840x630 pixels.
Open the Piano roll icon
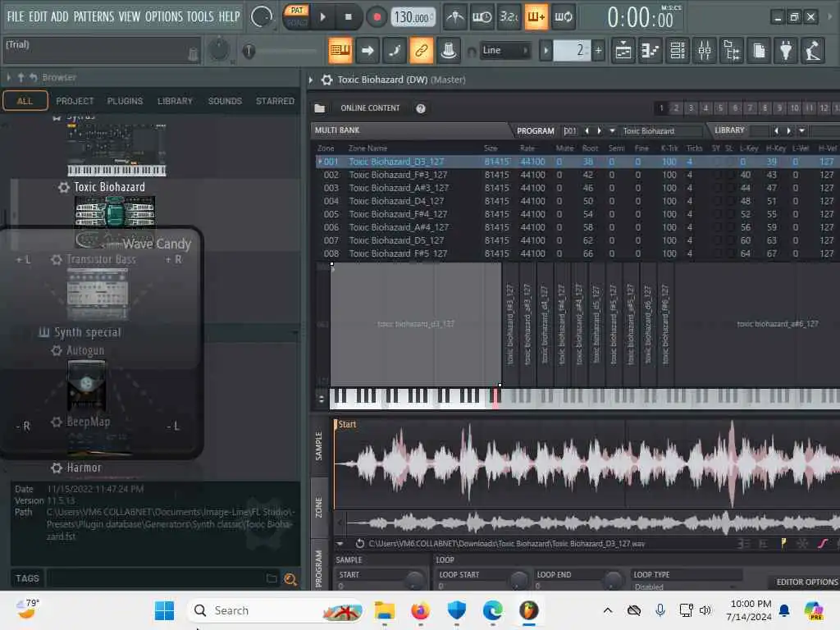click(x=651, y=51)
